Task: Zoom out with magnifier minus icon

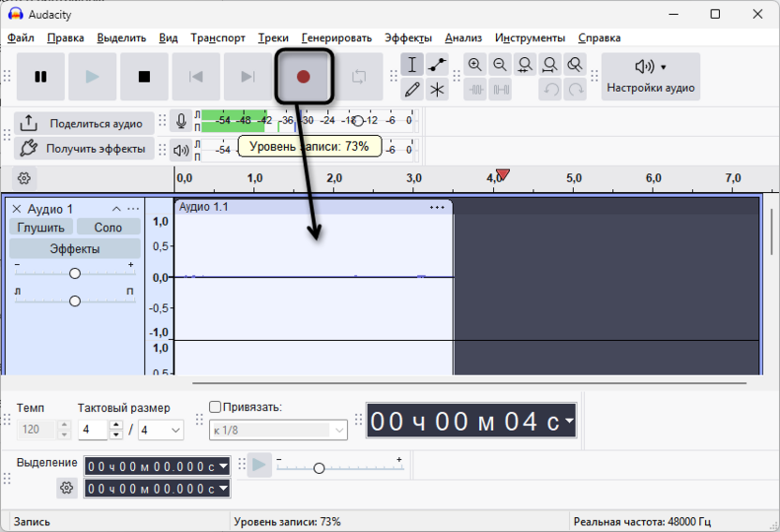Action: 500,65
